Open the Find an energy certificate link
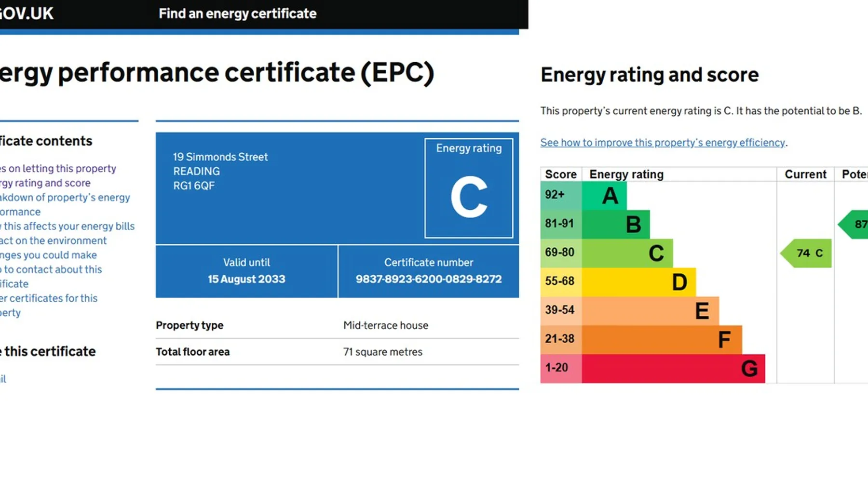 [237, 13]
